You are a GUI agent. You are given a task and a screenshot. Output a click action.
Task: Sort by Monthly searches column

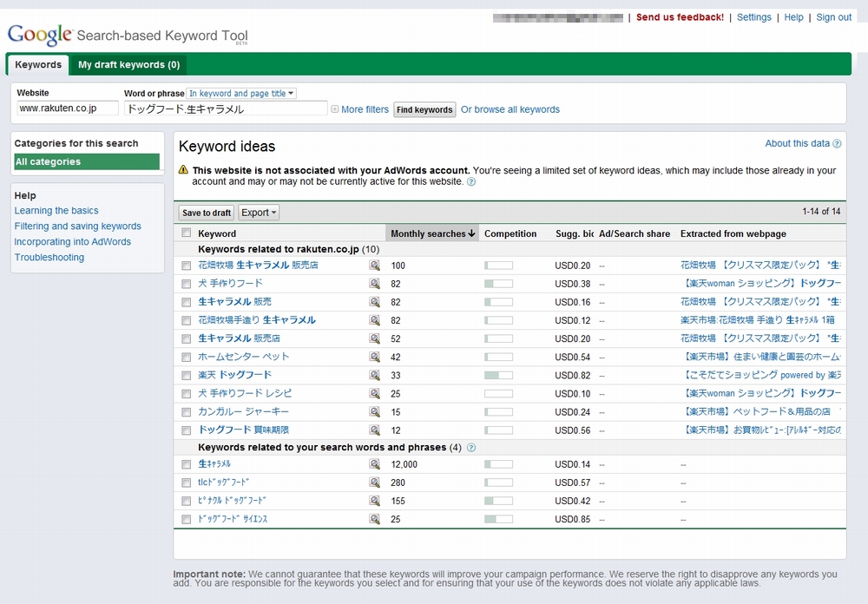click(x=432, y=233)
